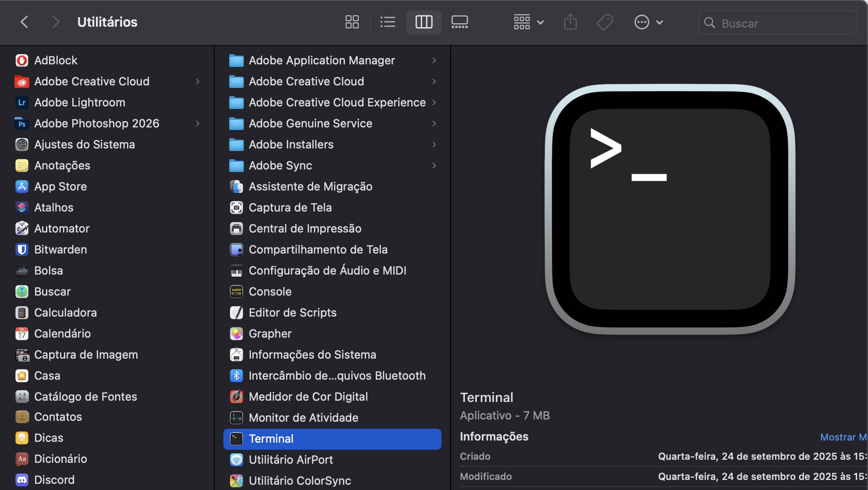Open Automator from the sidebar
Image resolution: width=868 pixels, height=490 pixels.
[61, 228]
